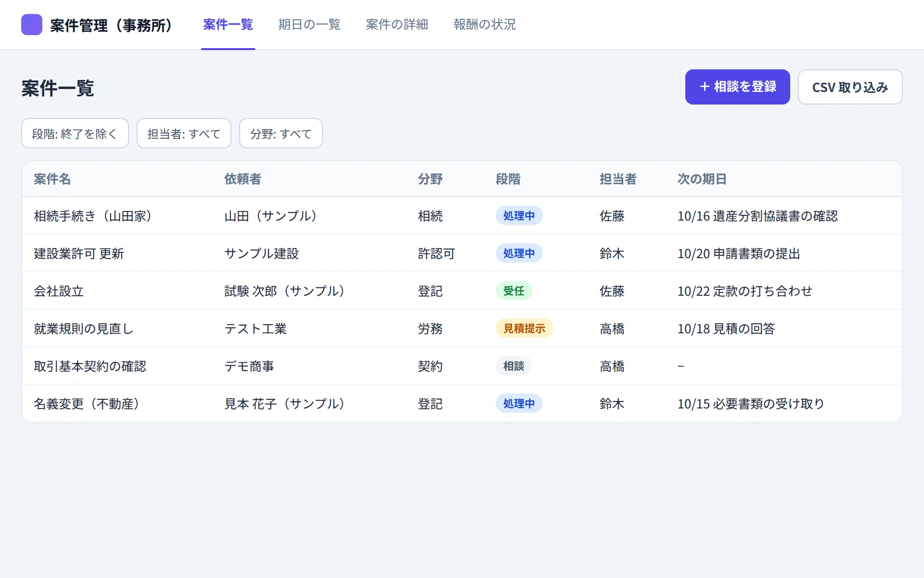The width and height of the screenshot is (924, 578).
Task: Go to the 案件の詳細 tab
Action: 397,25
